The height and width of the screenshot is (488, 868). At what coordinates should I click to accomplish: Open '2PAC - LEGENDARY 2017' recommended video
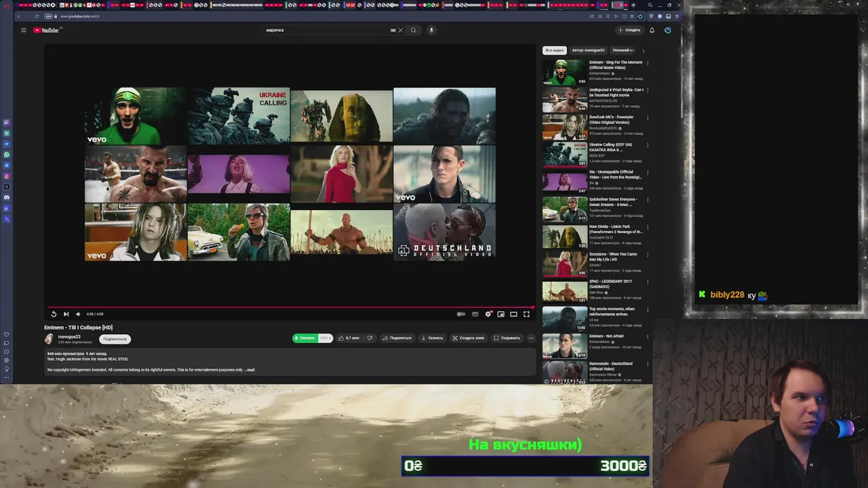coord(593,291)
